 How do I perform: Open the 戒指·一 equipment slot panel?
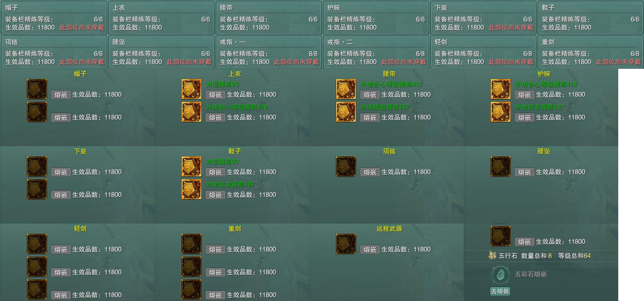click(269, 52)
